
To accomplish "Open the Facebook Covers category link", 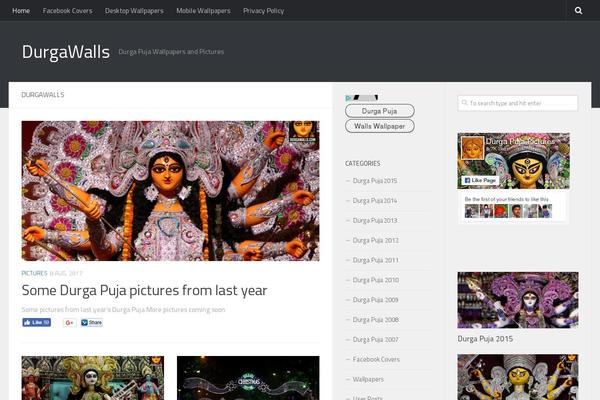I will [376, 359].
